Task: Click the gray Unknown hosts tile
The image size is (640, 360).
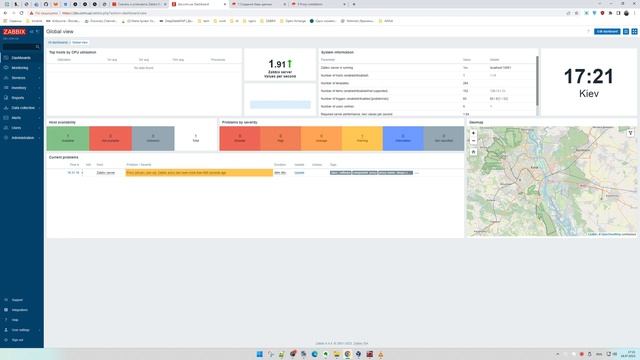Action: click(153, 138)
